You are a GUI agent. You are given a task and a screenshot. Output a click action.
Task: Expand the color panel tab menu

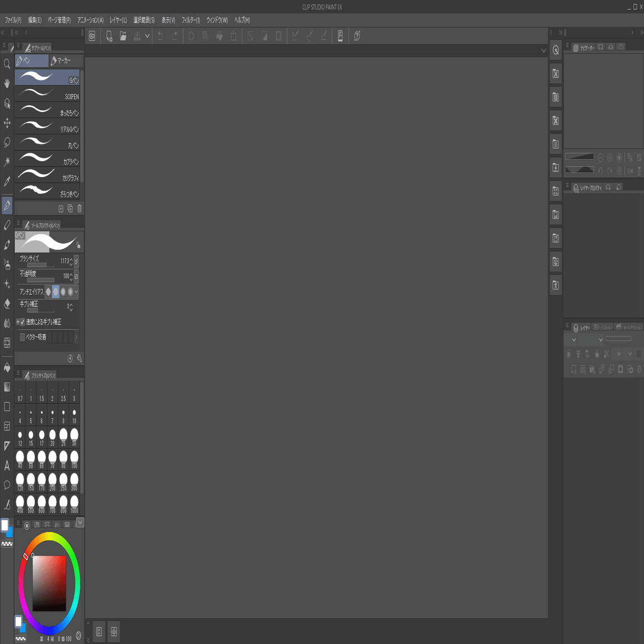point(80,522)
